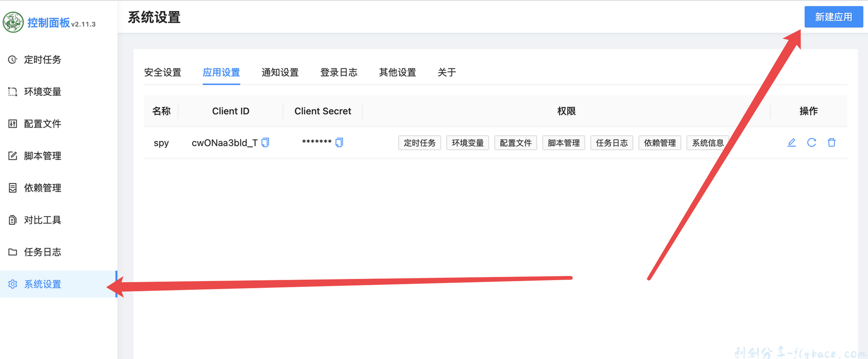Switch to the 应用设置 tab

[x=222, y=72]
